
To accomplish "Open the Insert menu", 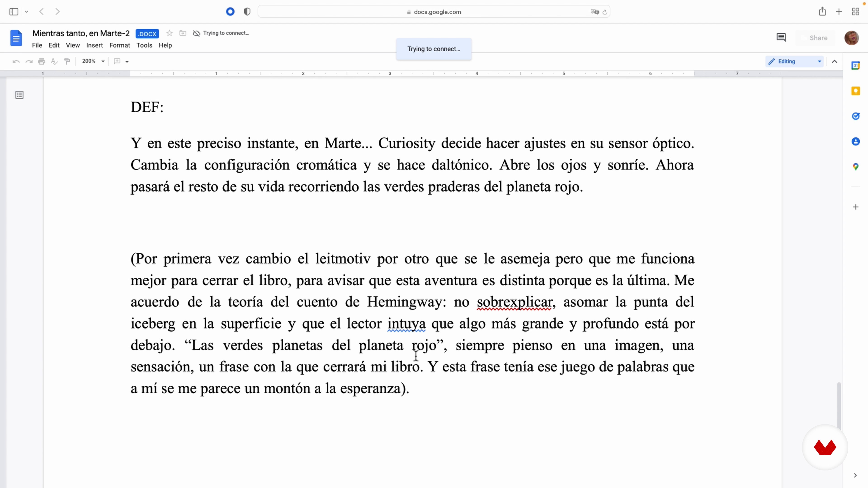I will click(x=95, y=45).
